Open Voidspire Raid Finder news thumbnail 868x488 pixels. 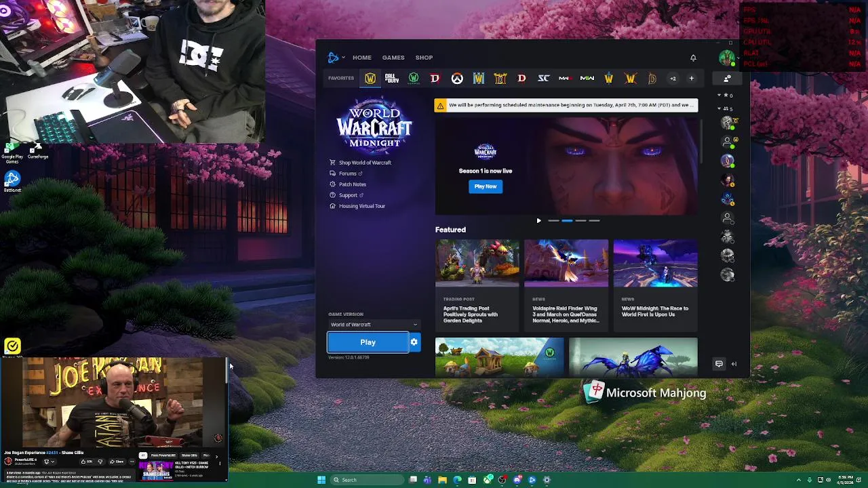point(566,263)
